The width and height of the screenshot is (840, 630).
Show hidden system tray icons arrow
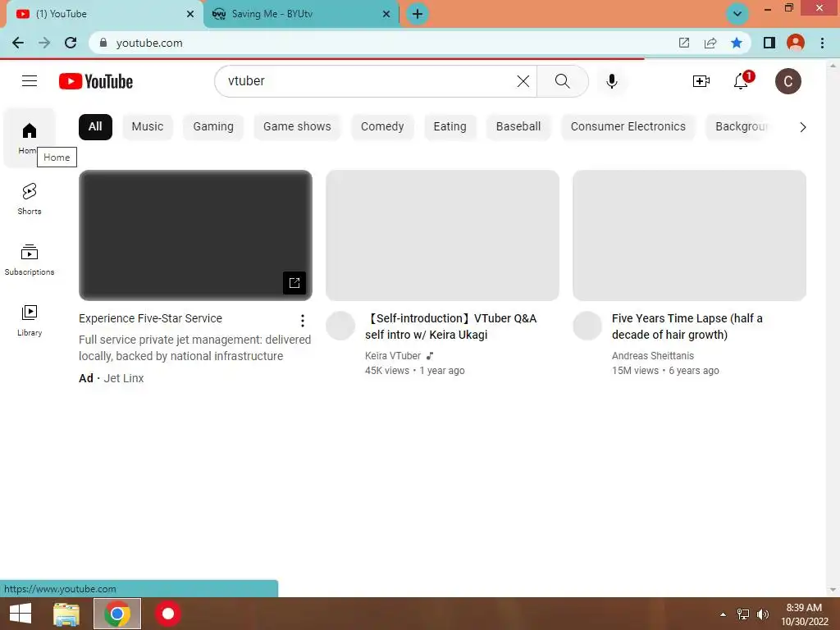coord(723,614)
